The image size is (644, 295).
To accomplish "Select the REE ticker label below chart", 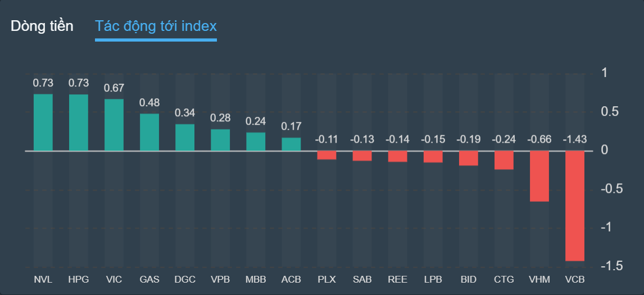I will pyautogui.click(x=397, y=279).
